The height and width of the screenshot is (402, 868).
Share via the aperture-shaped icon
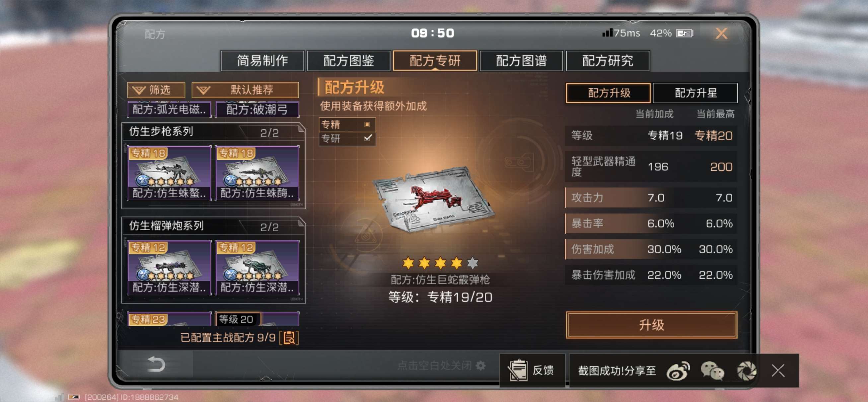[747, 371]
